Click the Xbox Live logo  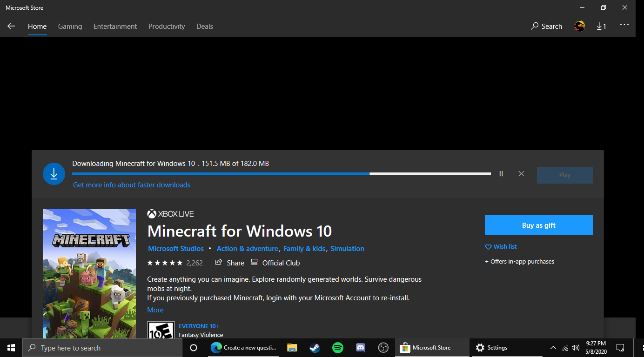170,214
